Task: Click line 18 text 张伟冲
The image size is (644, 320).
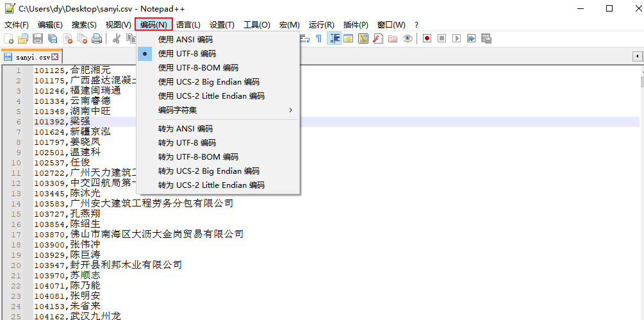Action: coord(85,244)
